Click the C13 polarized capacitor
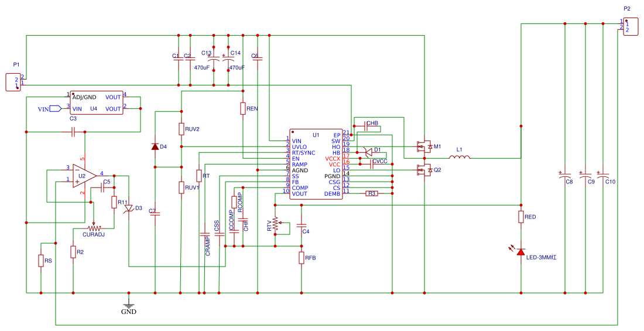Image resolution: width=644 pixels, height=331 pixels. [214, 59]
